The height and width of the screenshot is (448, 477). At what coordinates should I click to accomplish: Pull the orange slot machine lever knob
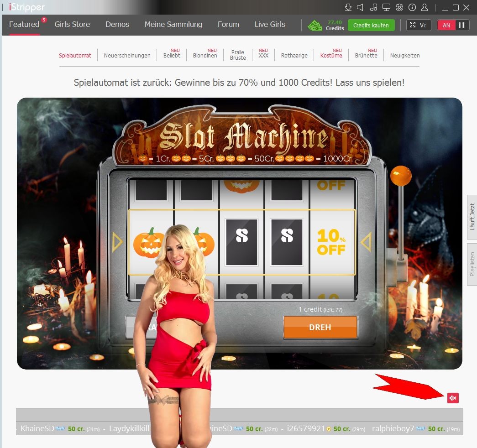point(401,176)
